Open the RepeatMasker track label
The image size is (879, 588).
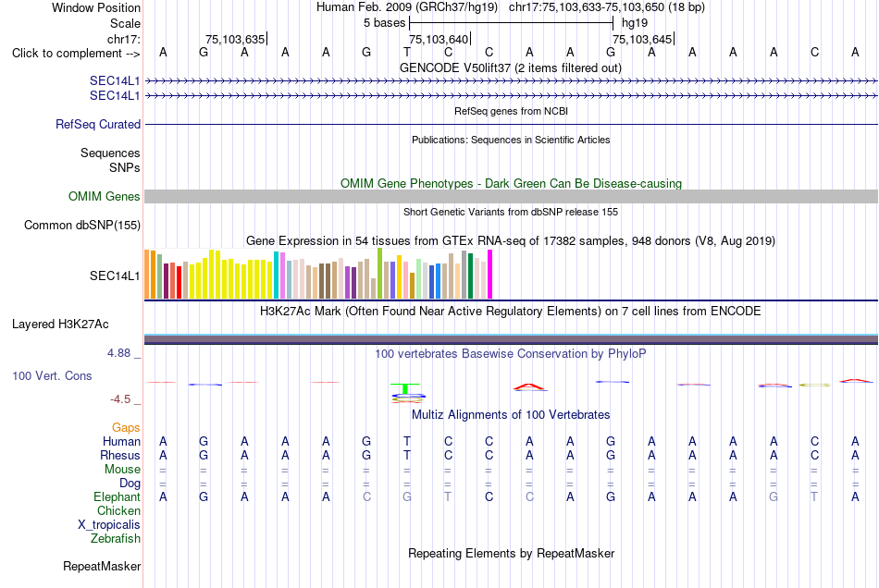point(102,566)
